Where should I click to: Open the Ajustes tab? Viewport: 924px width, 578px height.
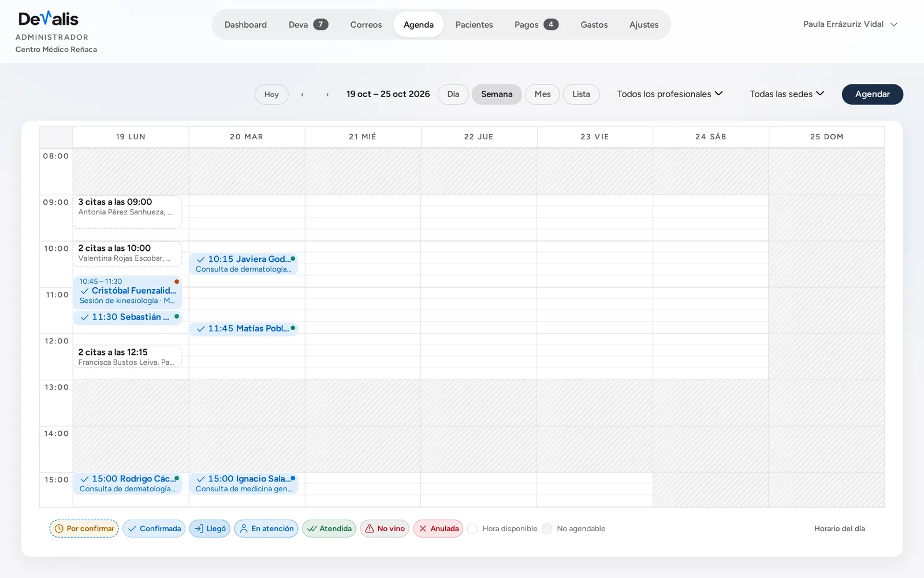point(644,24)
